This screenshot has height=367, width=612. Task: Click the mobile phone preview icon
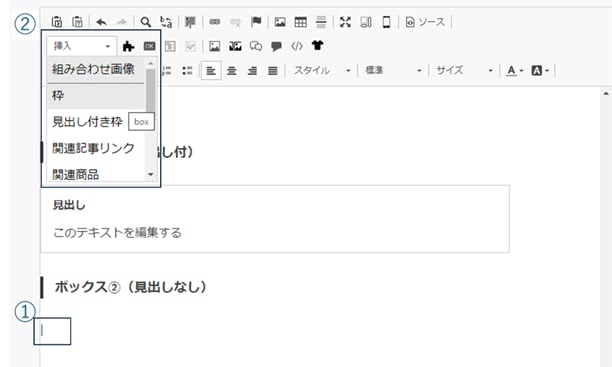point(386,22)
